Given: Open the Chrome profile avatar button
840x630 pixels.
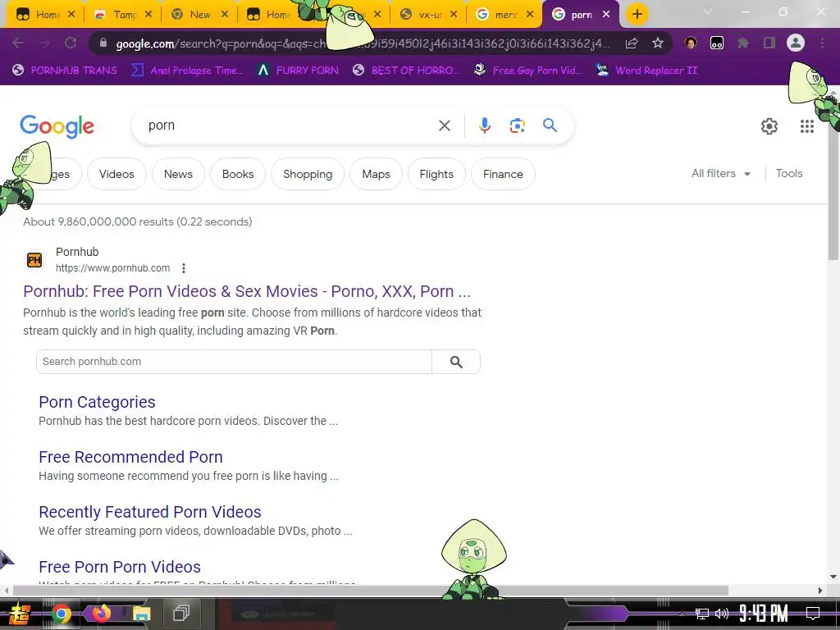Looking at the screenshot, I should [x=796, y=43].
